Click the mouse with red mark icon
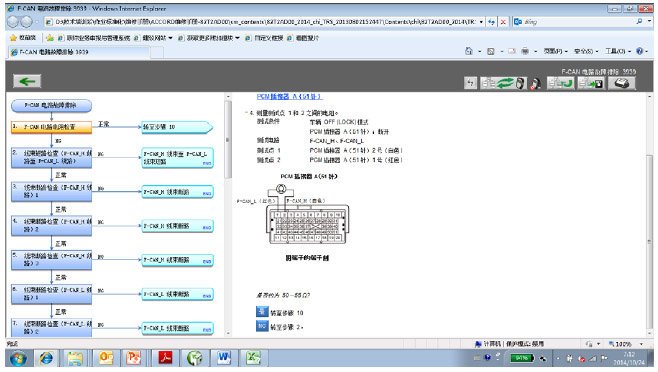 point(535,84)
